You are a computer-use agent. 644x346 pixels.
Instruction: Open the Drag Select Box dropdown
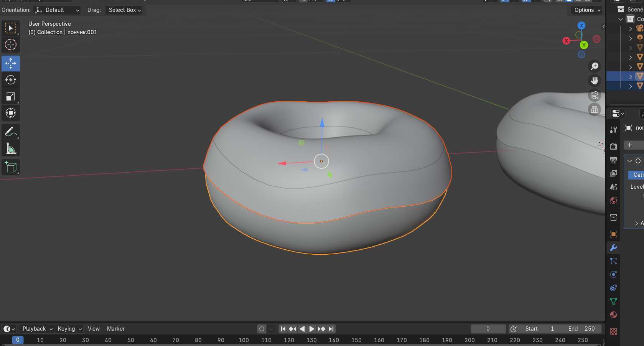pos(125,10)
